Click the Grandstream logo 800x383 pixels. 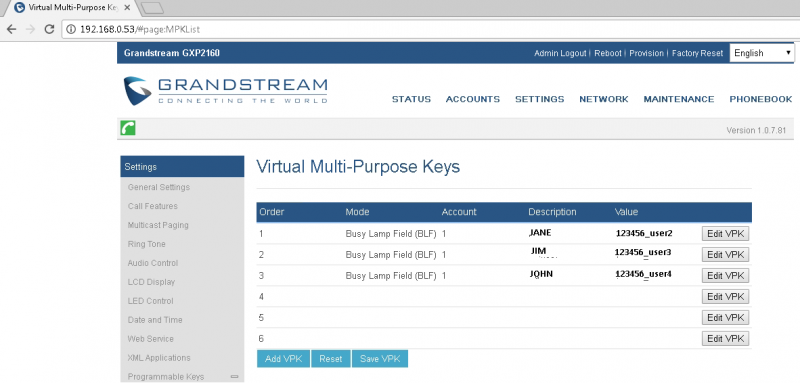[x=225, y=91]
